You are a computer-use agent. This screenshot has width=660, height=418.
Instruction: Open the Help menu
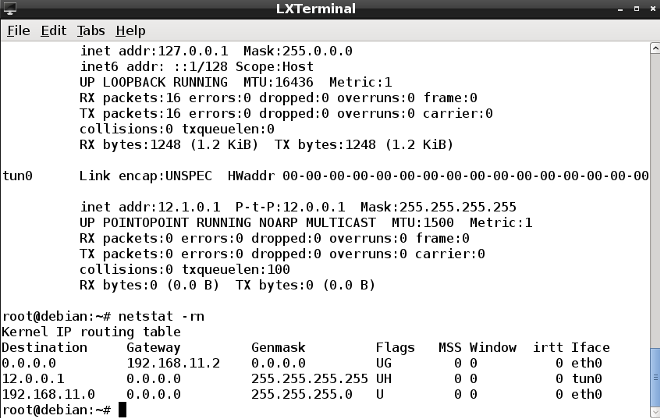pos(130,31)
